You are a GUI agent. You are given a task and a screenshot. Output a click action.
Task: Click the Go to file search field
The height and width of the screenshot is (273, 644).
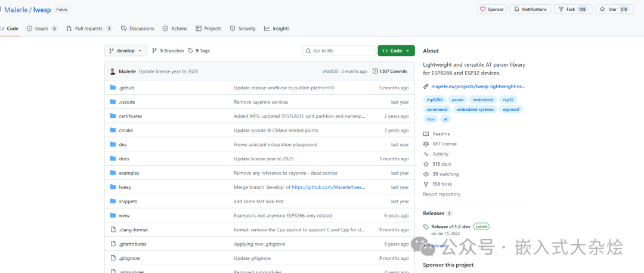point(339,51)
